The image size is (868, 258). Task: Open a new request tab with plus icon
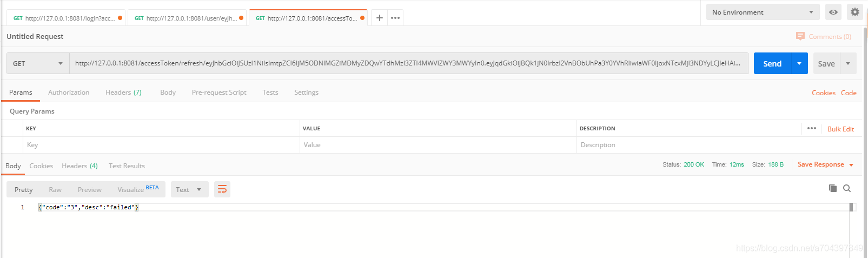(x=380, y=18)
